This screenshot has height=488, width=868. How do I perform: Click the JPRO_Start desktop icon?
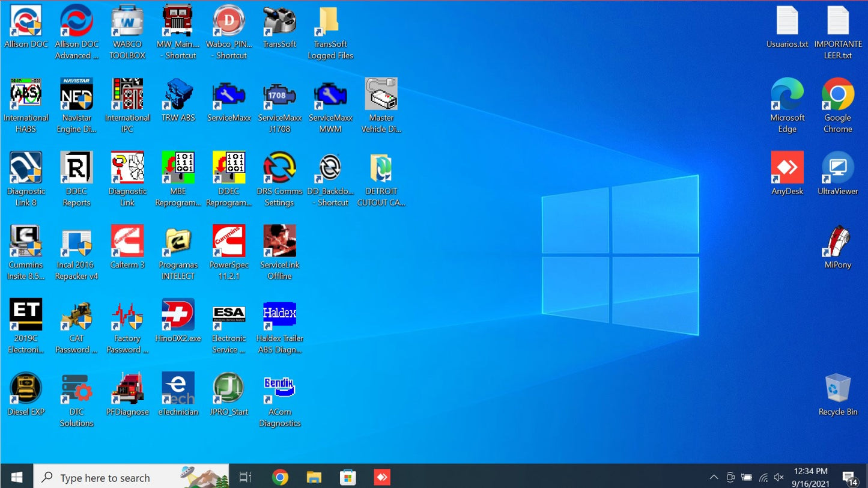(229, 389)
